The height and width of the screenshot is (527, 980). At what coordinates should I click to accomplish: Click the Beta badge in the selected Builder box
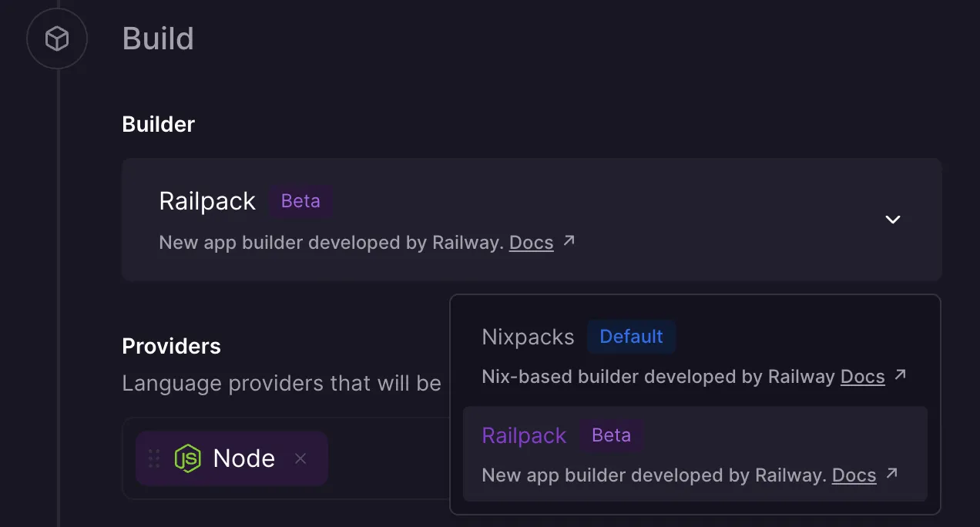pyautogui.click(x=300, y=201)
